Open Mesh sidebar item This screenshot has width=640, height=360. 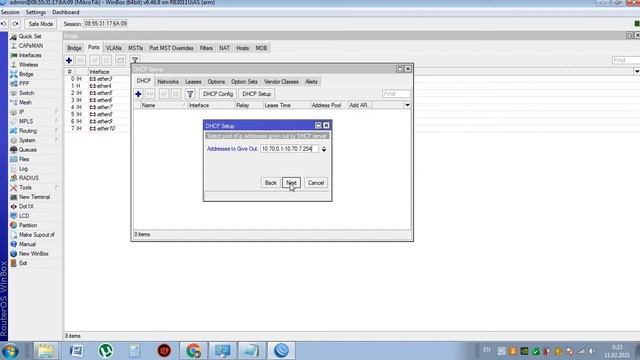pyautogui.click(x=25, y=102)
